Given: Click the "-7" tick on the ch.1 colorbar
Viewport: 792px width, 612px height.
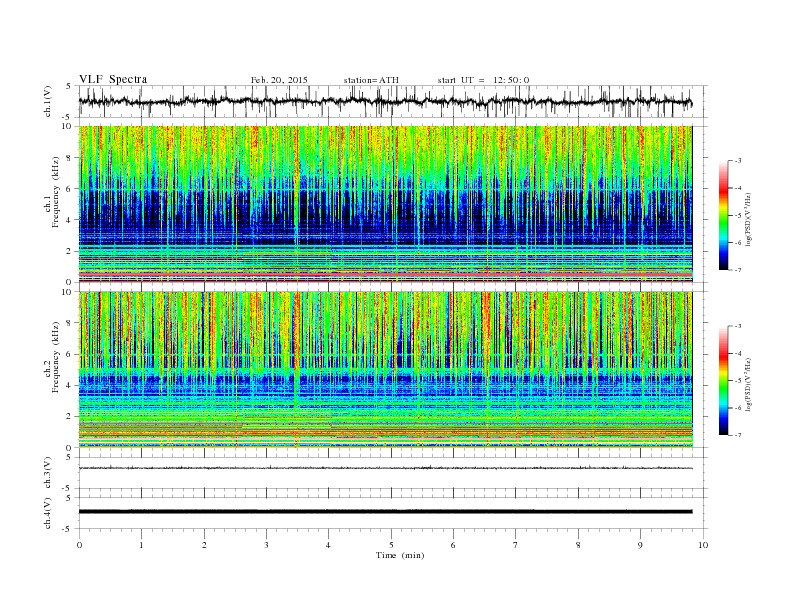Looking at the screenshot, I should click(x=737, y=270).
